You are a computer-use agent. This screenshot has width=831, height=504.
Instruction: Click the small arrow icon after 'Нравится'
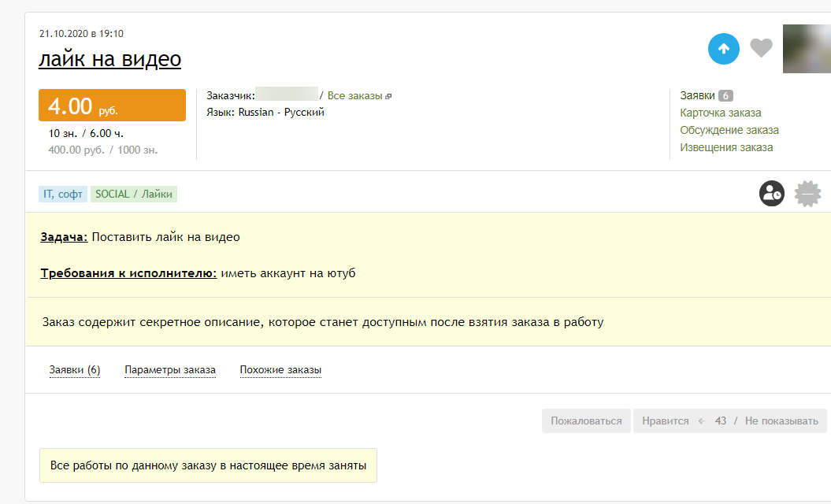click(701, 421)
